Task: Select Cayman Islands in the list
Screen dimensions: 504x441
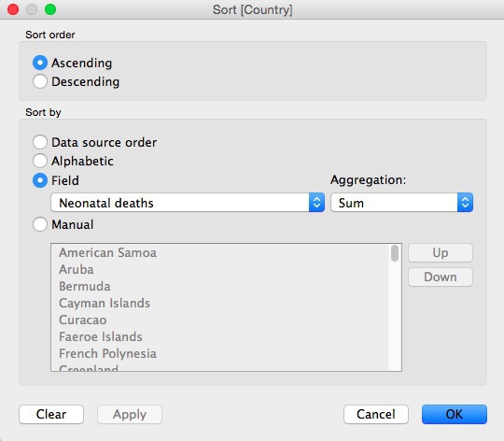Action: coord(105,303)
